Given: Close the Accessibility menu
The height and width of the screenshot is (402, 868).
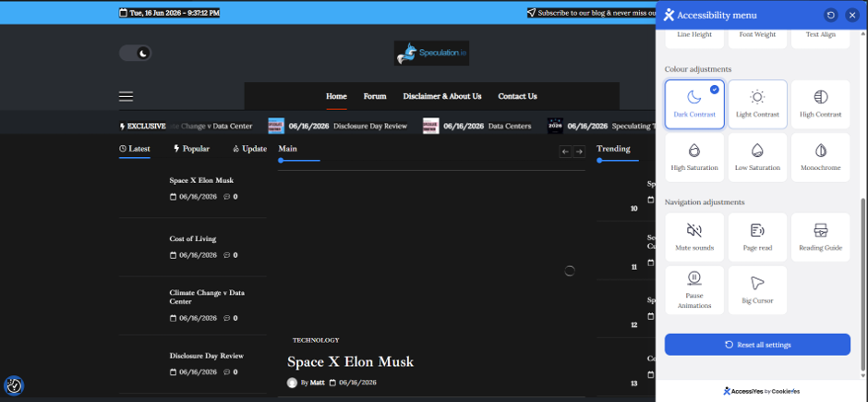Looking at the screenshot, I should pyautogui.click(x=852, y=15).
